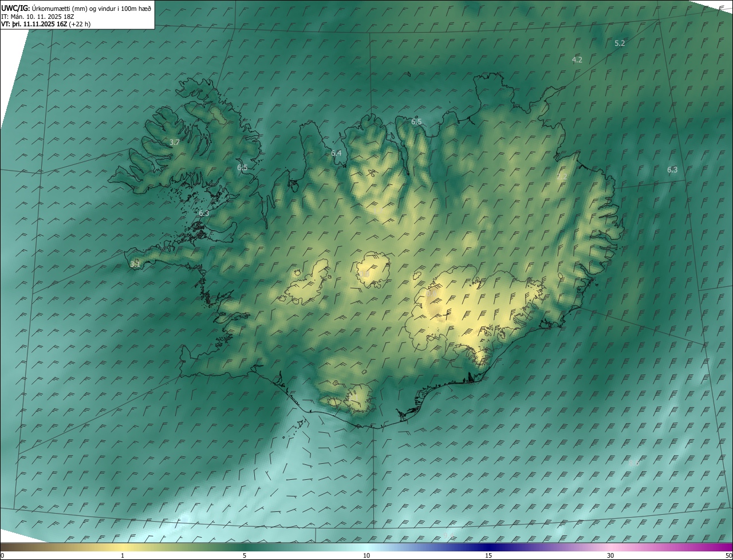Click the color scale tick label 30

coord(610,555)
